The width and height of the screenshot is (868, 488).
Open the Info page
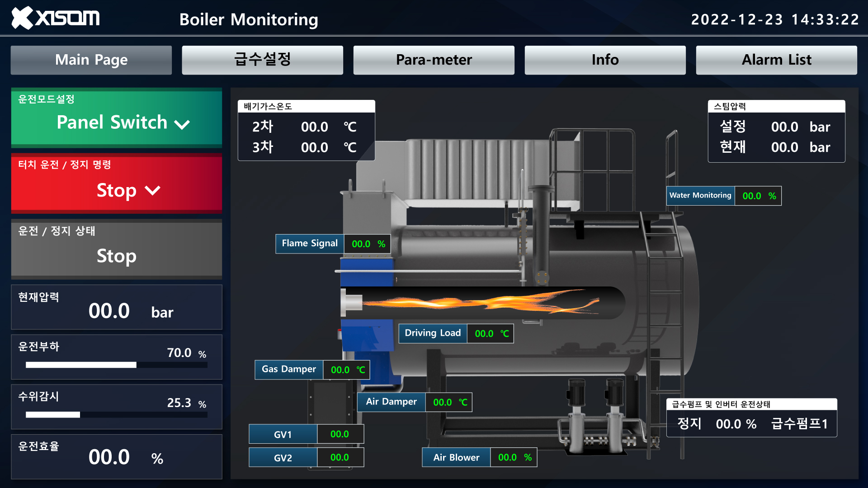pos(605,60)
